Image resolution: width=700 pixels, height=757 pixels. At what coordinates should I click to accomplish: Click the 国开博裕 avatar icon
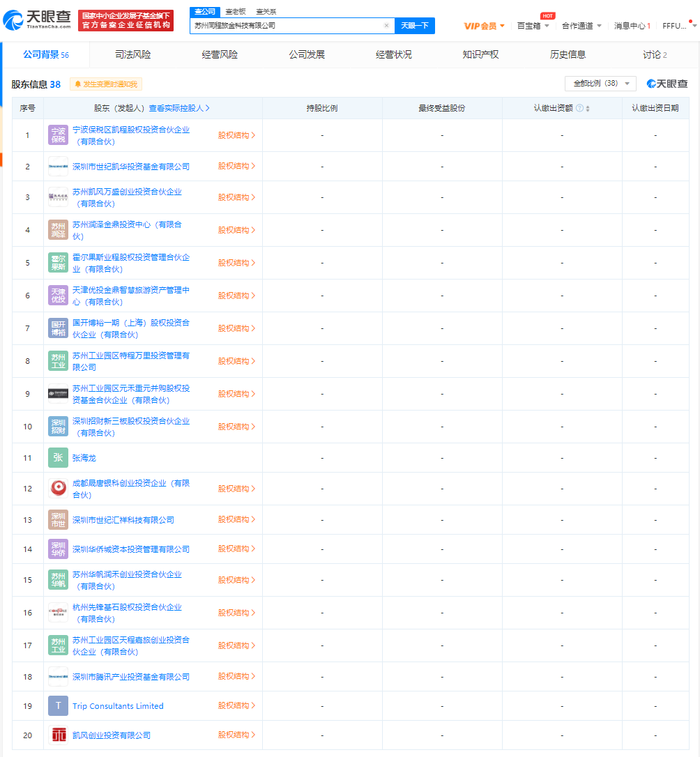pyautogui.click(x=58, y=328)
